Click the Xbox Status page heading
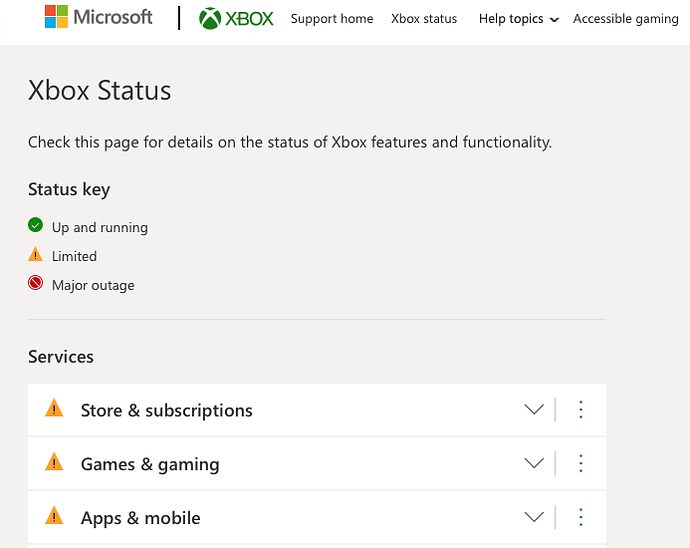The width and height of the screenshot is (690, 548). (99, 91)
